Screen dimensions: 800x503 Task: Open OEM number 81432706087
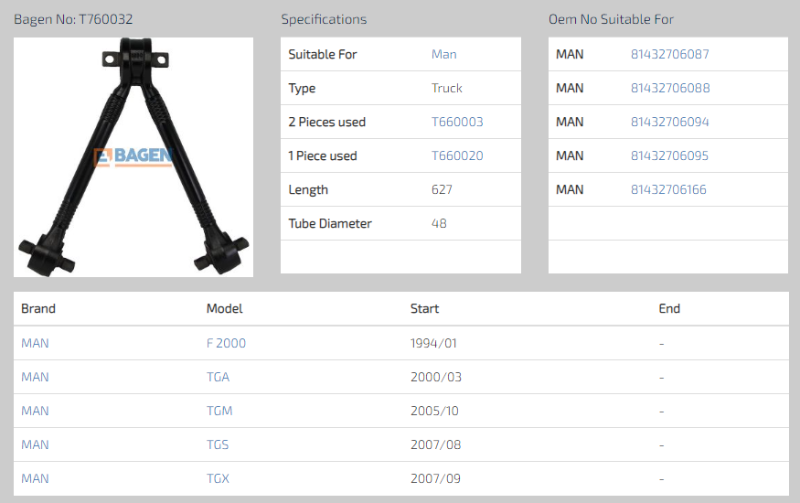670,54
